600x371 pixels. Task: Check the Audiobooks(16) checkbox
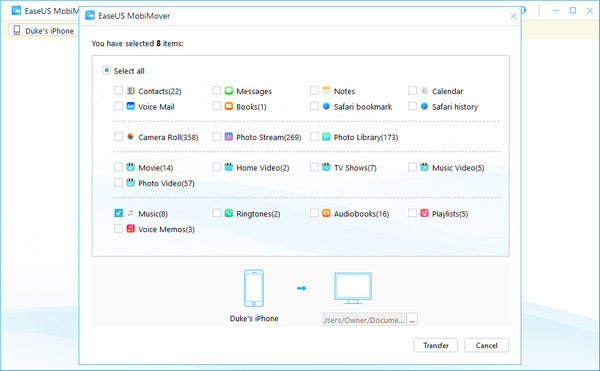[314, 213]
